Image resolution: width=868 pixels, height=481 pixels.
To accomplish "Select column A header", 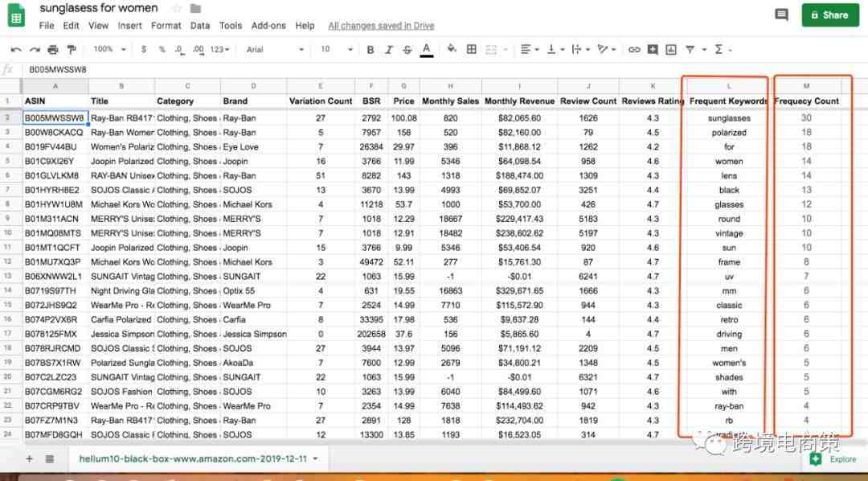I will tap(55, 86).
